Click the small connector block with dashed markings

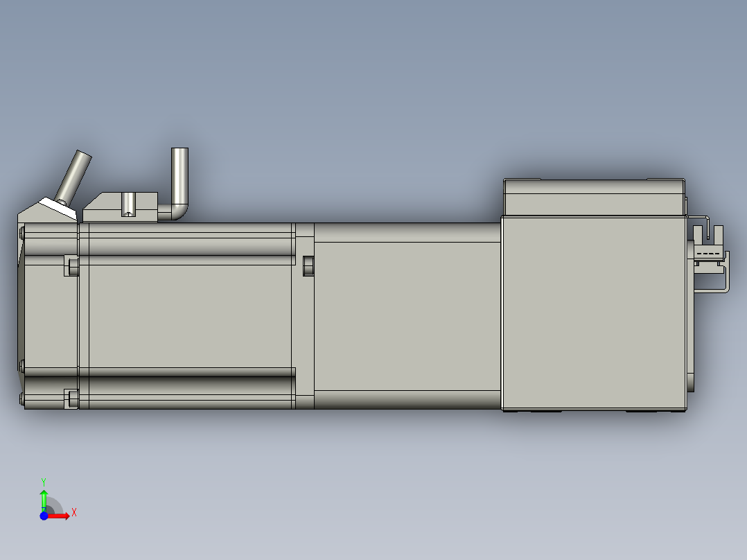click(x=708, y=253)
